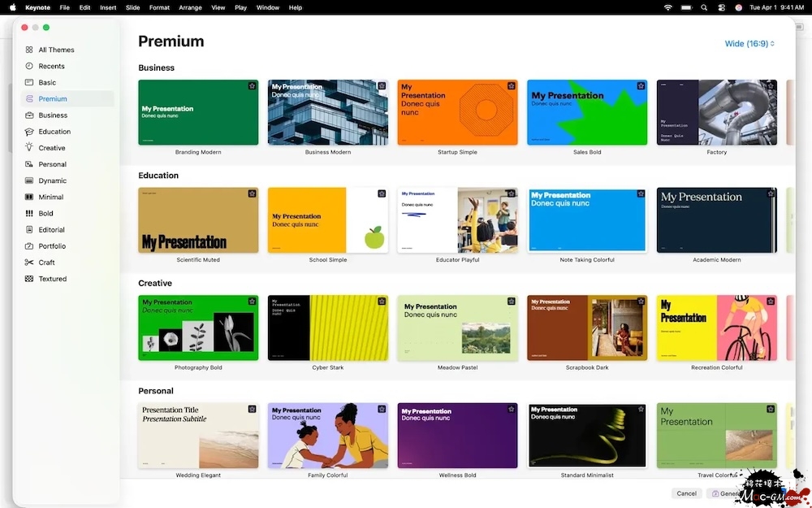This screenshot has width=812, height=508.
Task: Click the All Themes grid icon
Action: [29, 50]
